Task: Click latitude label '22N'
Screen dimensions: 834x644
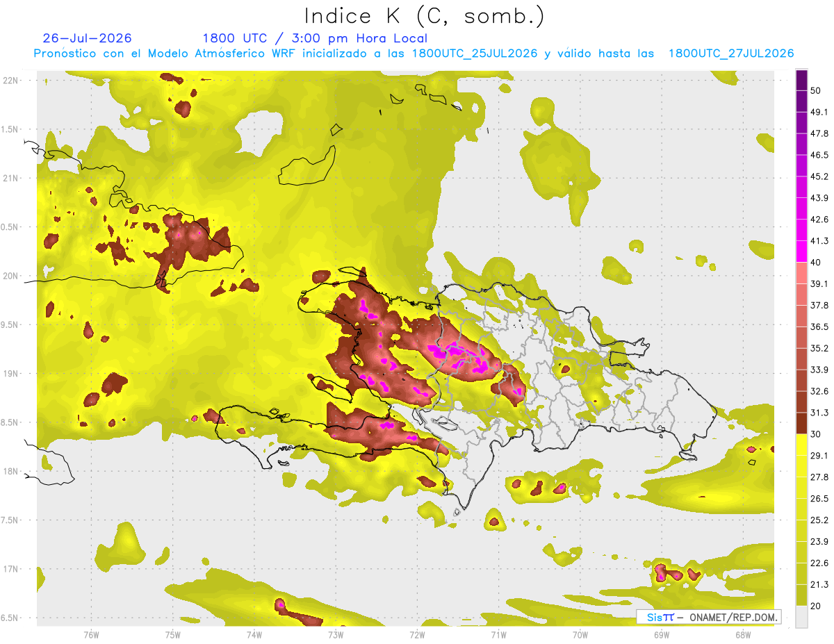Action: (x=12, y=80)
